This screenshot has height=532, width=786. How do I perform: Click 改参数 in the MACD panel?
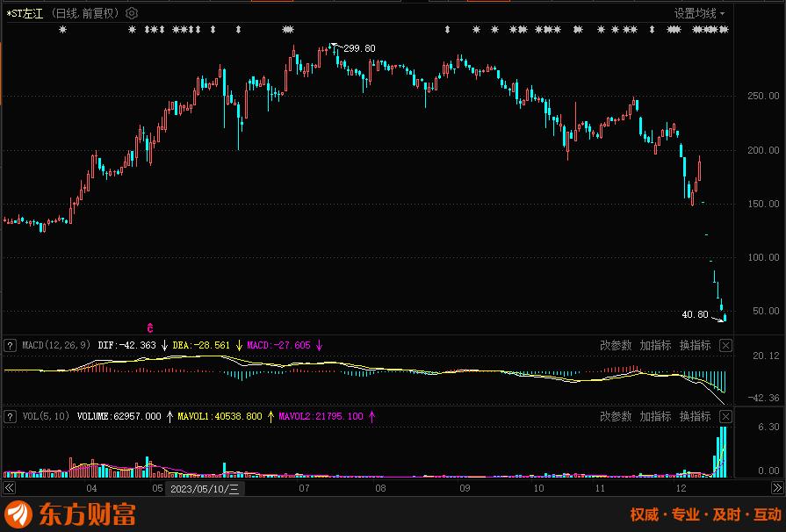tap(616, 346)
